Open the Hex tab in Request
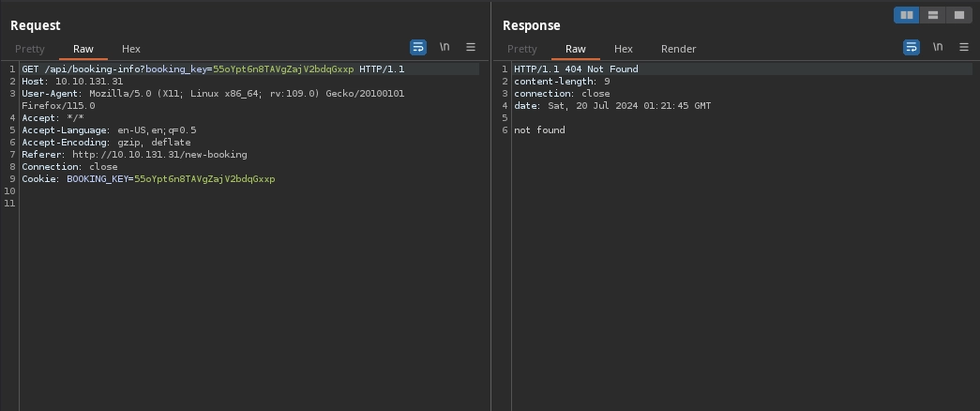This screenshot has height=411, width=980. coord(131,49)
